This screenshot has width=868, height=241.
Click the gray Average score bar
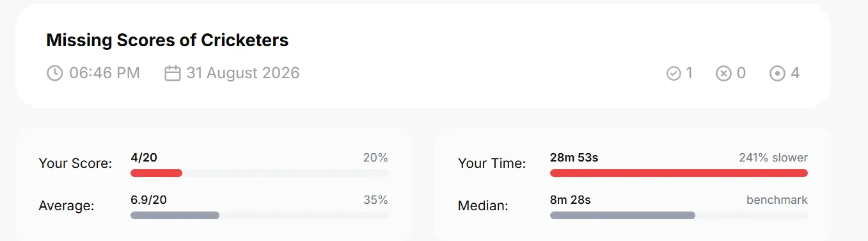pyautogui.click(x=175, y=215)
